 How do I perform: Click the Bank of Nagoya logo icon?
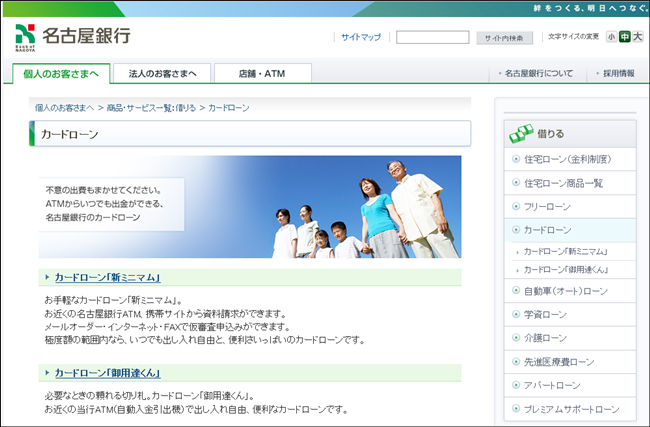click(x=25, y=37)
